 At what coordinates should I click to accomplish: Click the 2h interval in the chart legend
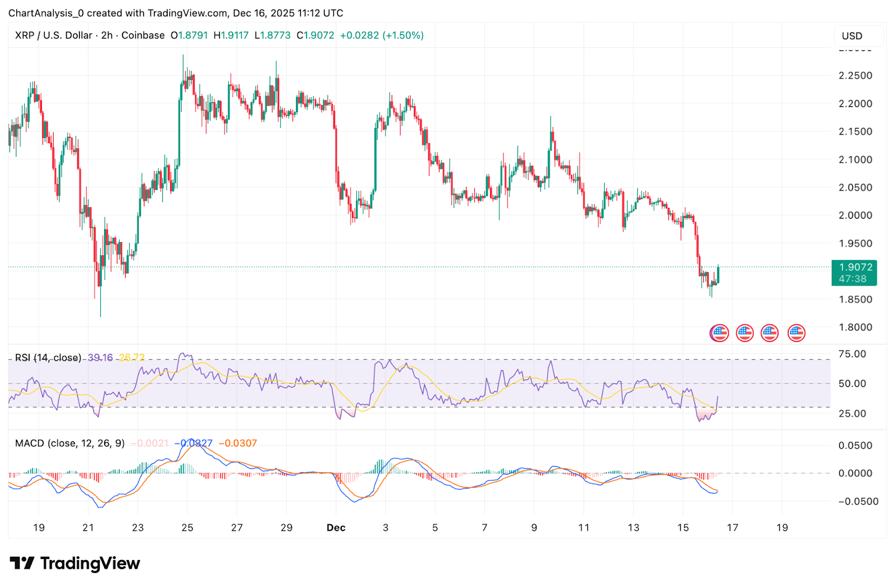[x=107, y=35]
